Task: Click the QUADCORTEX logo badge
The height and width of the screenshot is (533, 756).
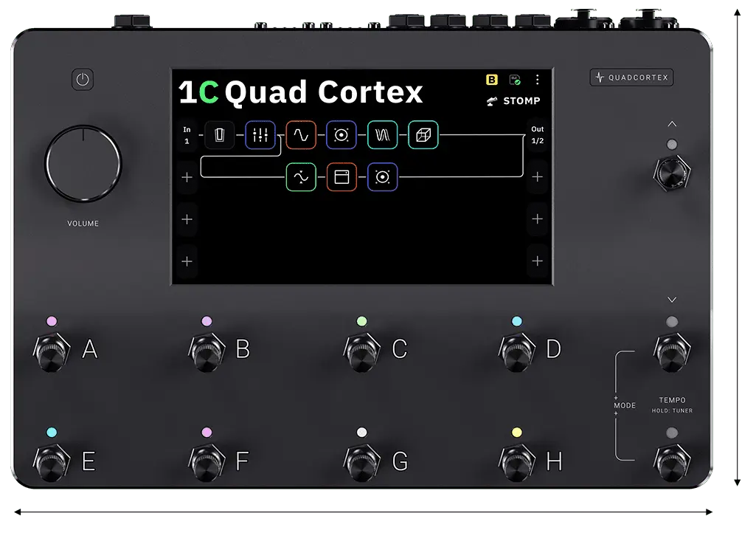Action: pos(631,78)
